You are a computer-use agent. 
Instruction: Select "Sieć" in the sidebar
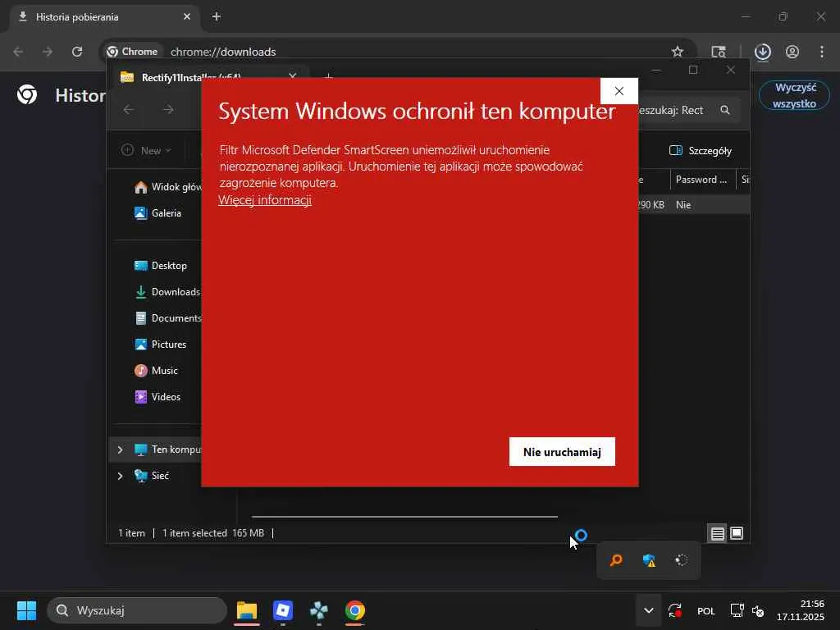click(152, 476)
